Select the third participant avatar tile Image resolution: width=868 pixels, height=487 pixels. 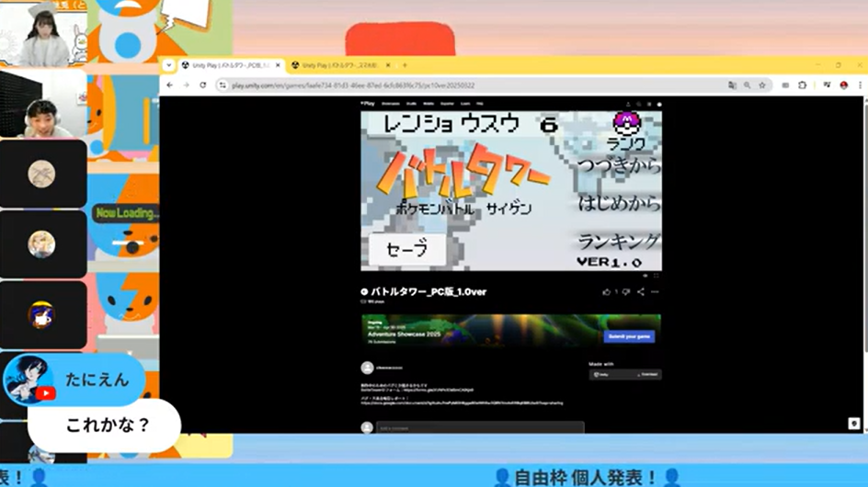pyautogui.click(x=43, y=174)
